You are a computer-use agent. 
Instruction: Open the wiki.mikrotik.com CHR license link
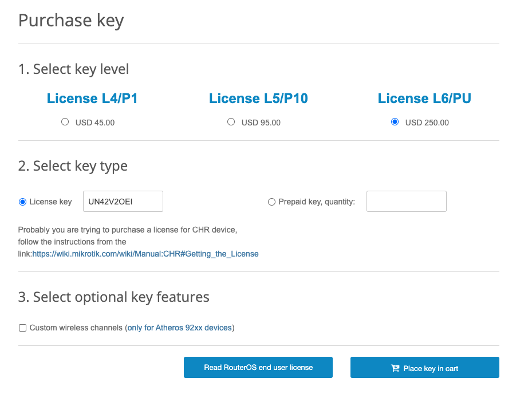[145, 254]
